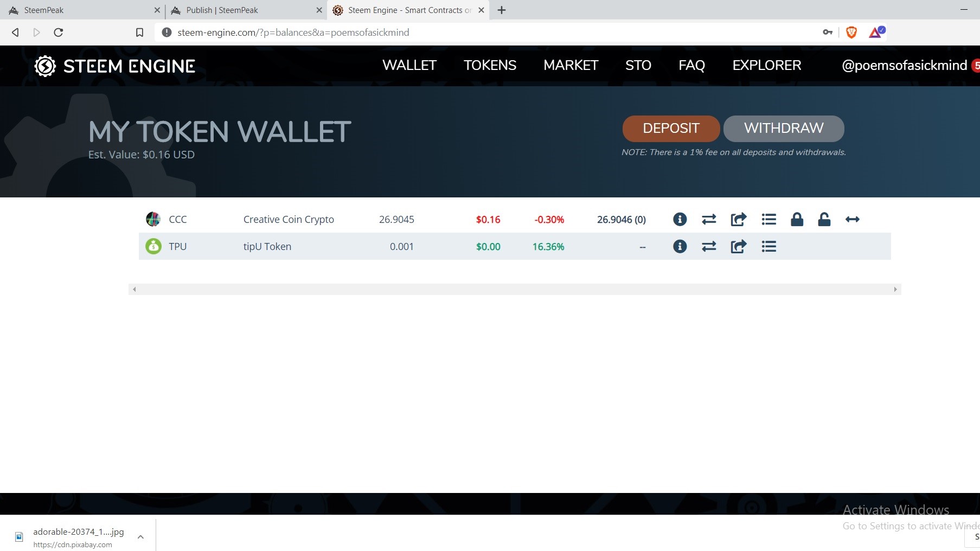980x551 pixels.
Task: Click the CCC value $0.16
Action: click(488, 220)
